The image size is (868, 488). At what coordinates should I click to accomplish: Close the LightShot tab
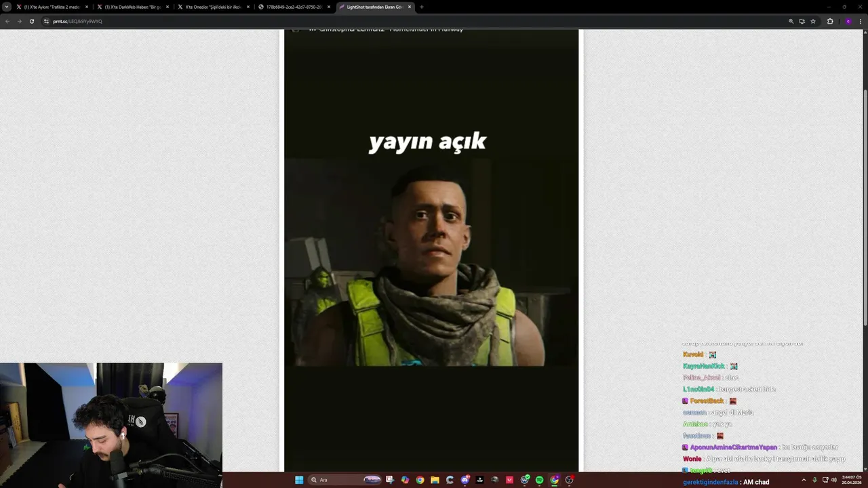tap(410, 7)
